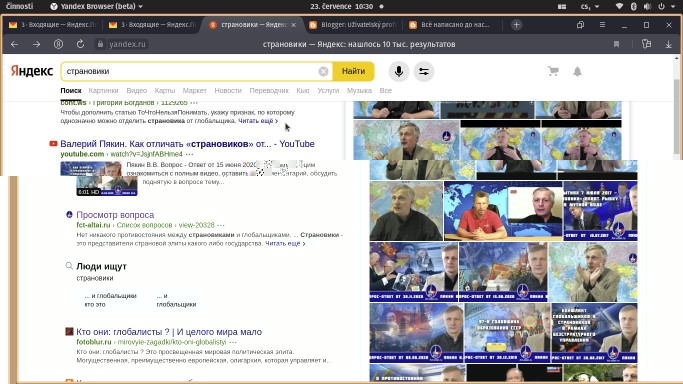Click the search input with 'страновики'
The width and height of the screenshot is (683, 384).
tap(192, 71)
